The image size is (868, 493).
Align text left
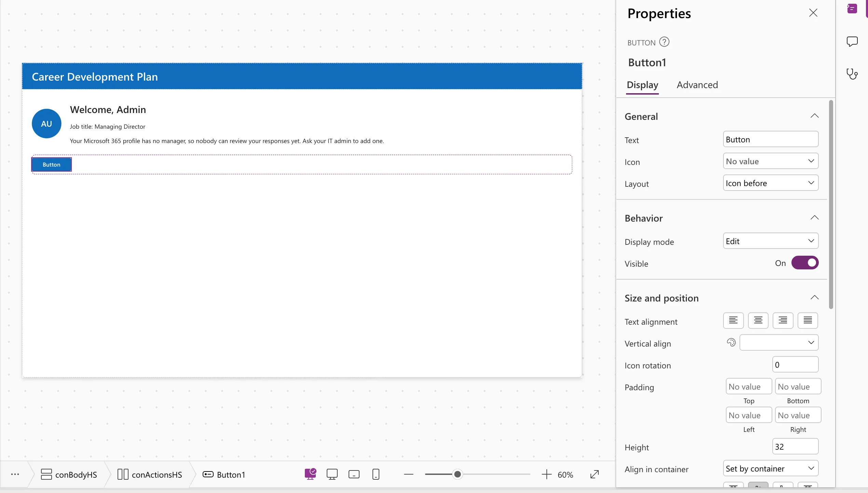tap(733, 320)
